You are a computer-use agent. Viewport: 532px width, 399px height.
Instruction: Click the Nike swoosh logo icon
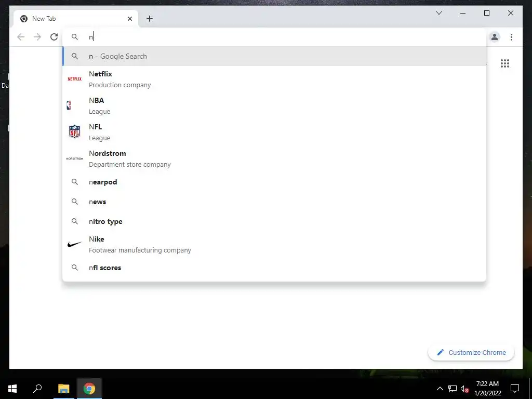(x=75, y=244)
